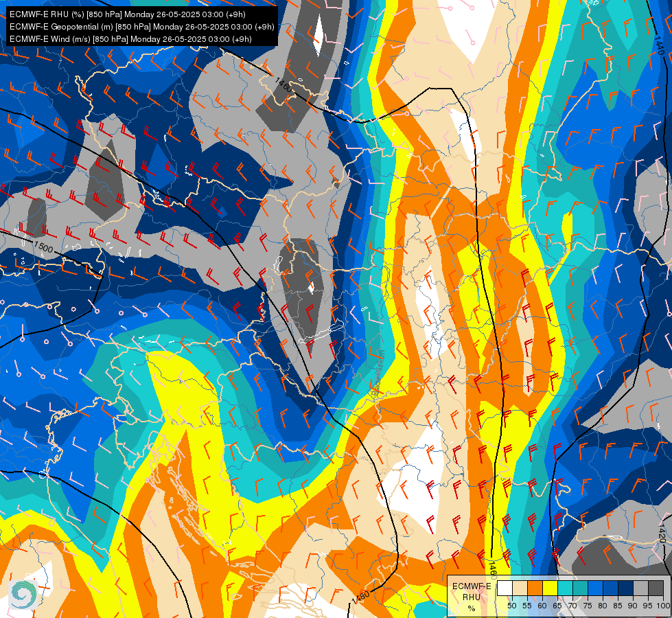The image size is (672, 618).
Task: Click the legend value 95
Action: pos(647,606)
